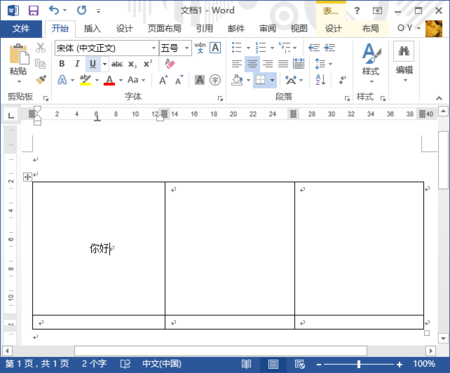Screen dimensions: 450x373
Task: Toggle Bold formatting
Action: [x=62, y=64]
